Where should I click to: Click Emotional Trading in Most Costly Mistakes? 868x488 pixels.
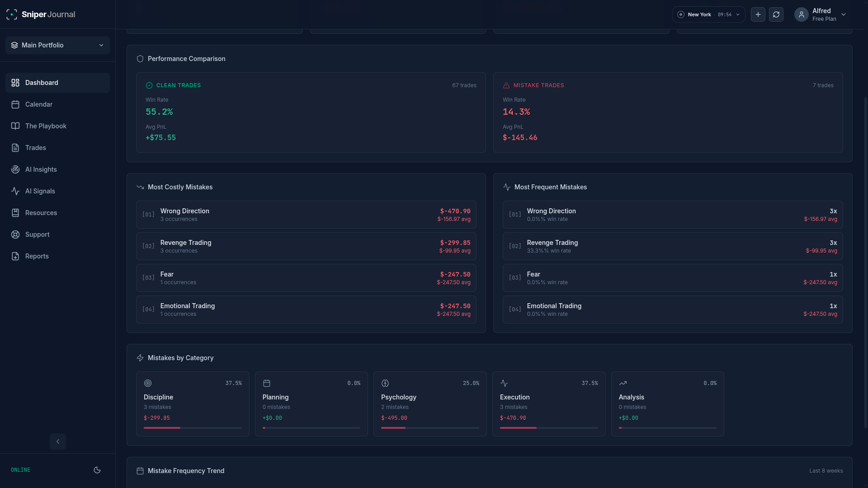click(306, 310)
